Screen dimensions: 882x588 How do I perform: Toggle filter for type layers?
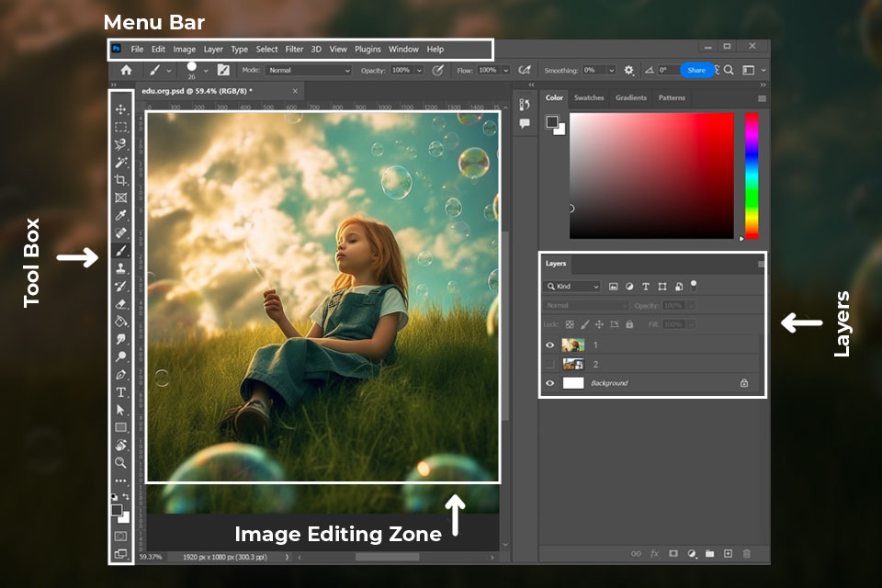point(646,287)
